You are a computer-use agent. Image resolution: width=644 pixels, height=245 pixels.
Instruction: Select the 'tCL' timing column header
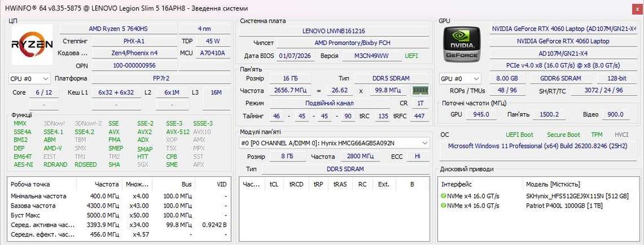pyautogui.click(x=274, y=185)
